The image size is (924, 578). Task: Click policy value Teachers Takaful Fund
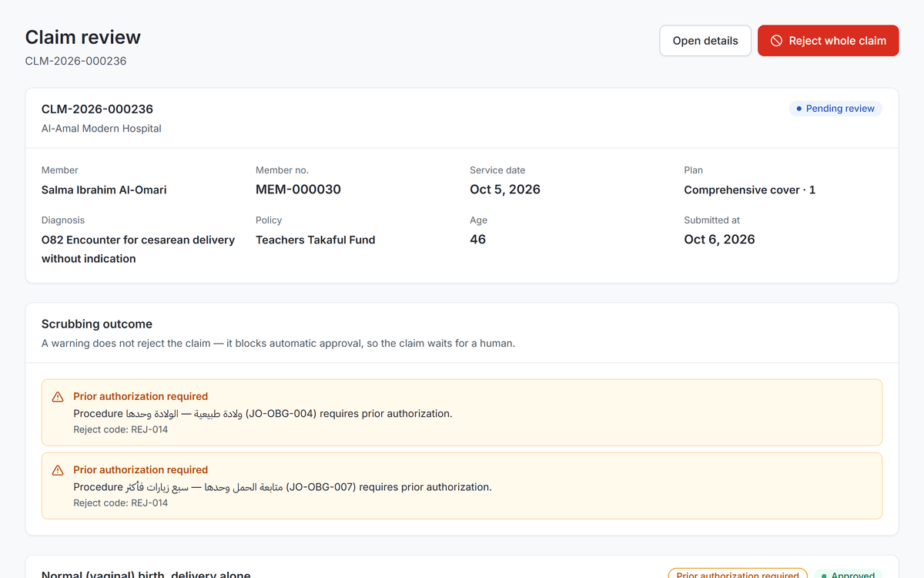(316, 240)
